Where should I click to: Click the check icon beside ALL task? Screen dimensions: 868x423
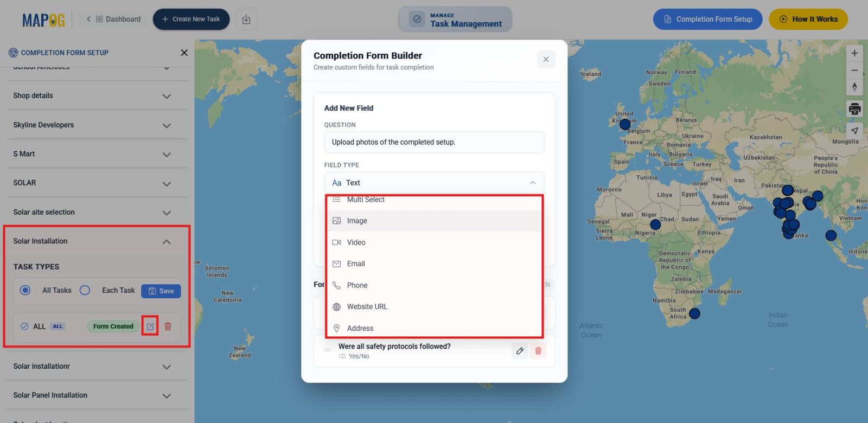[24, 326]
